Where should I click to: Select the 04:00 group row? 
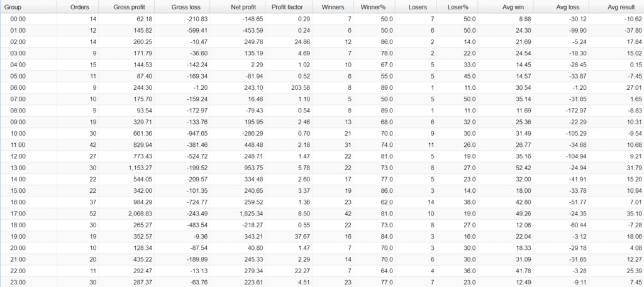point(322,65)
